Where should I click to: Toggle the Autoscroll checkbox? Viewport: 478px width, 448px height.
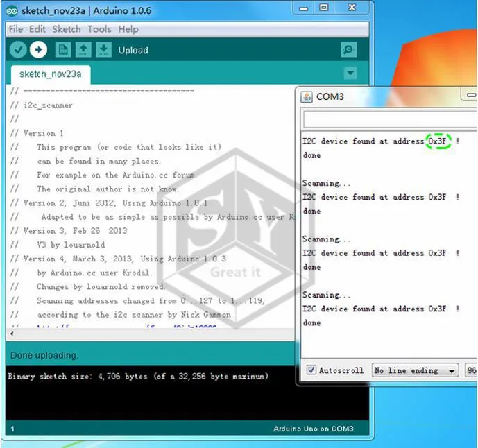pyautogui.click(x=311, y=370)
